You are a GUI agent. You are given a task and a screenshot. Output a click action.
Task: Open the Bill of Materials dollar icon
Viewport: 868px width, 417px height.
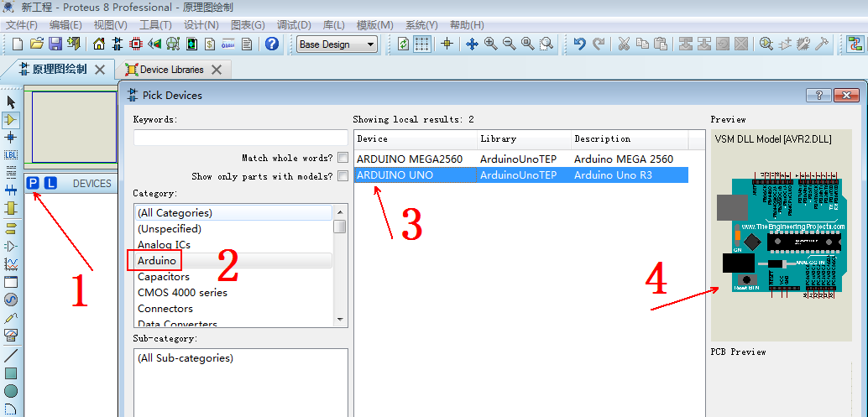click(x=209, y=44)
